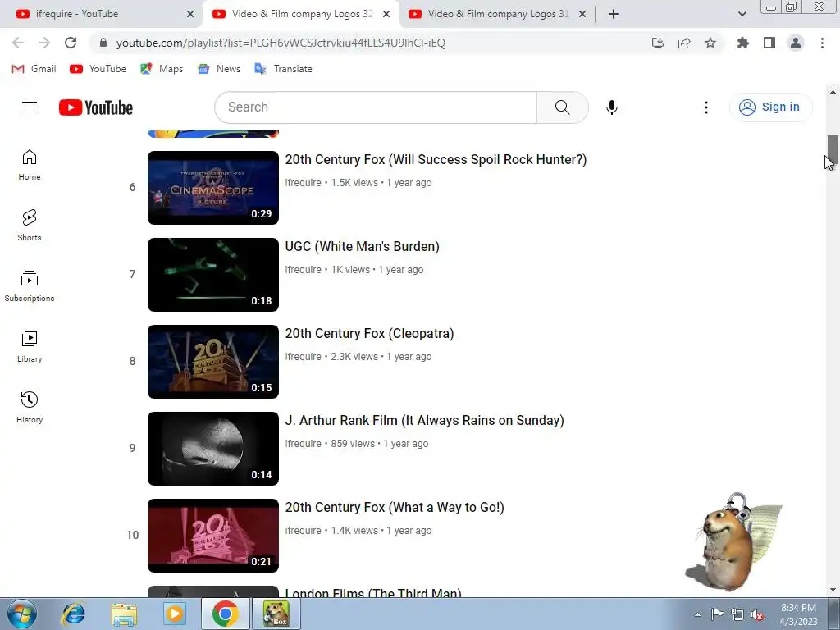Play Cleopatra thumbnail video 0:15

click(x=213, y=362)
